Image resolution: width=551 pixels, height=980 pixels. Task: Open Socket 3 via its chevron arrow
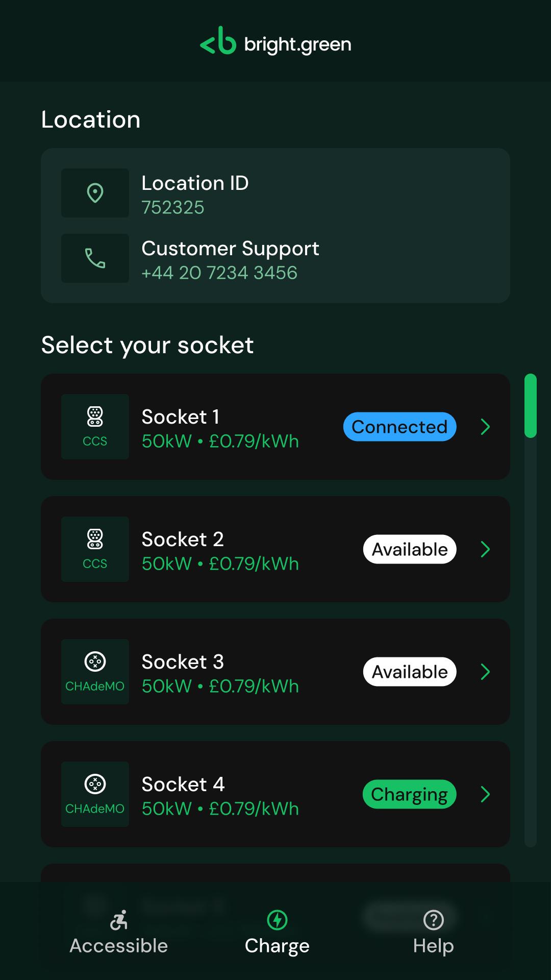485,672
